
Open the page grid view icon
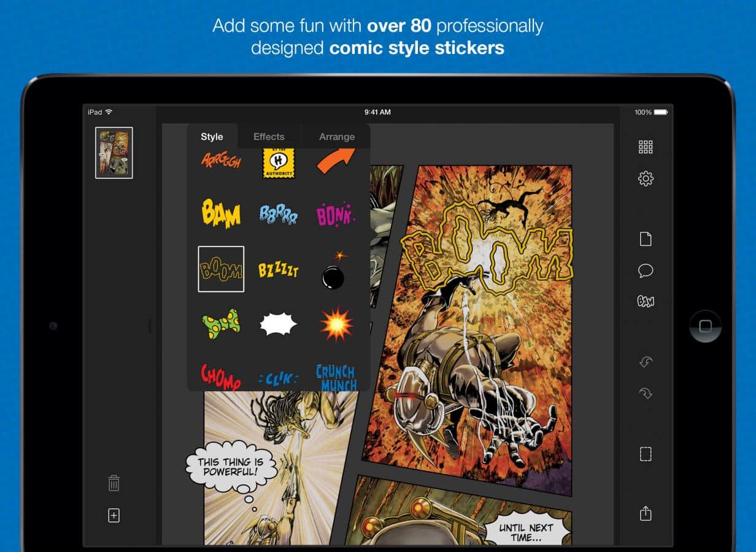(x=646, y=147)
